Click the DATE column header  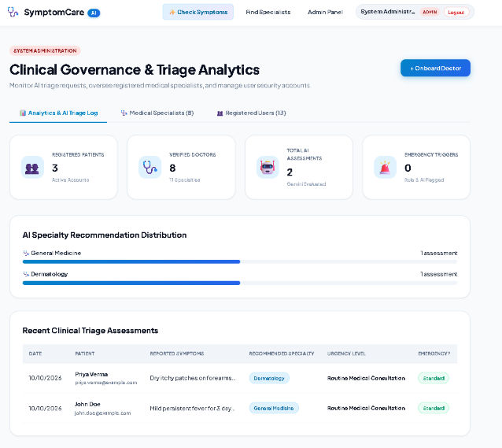tap(35, 354)
